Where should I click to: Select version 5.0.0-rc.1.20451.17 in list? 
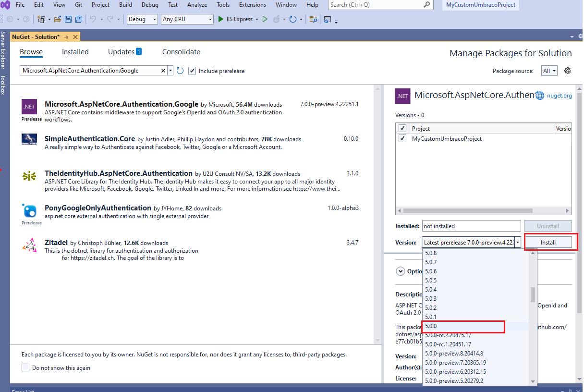(x=475, y=344)
